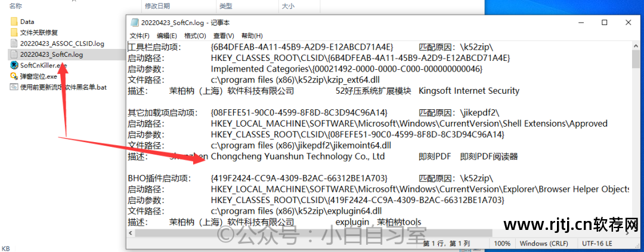Click the Shell Extensions\Approved registry path line
This screenshot has width=644, height=252.
[409, 124]
